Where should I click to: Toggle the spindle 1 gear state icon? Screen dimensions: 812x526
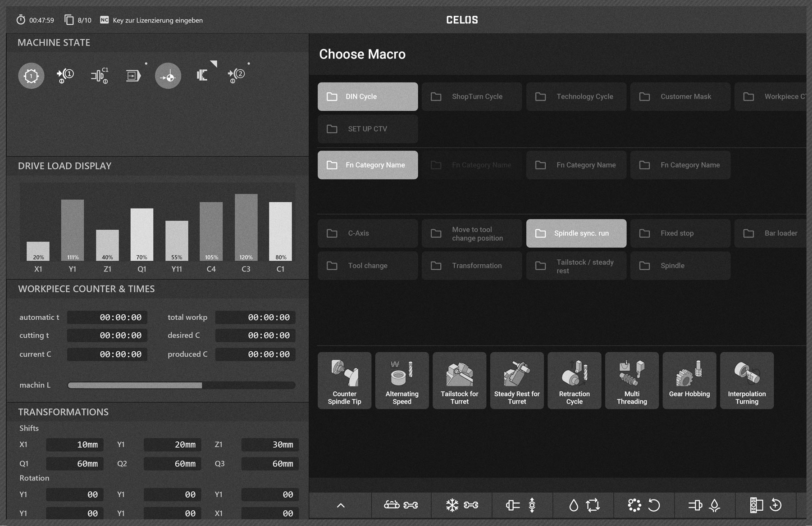click(31, 76)
